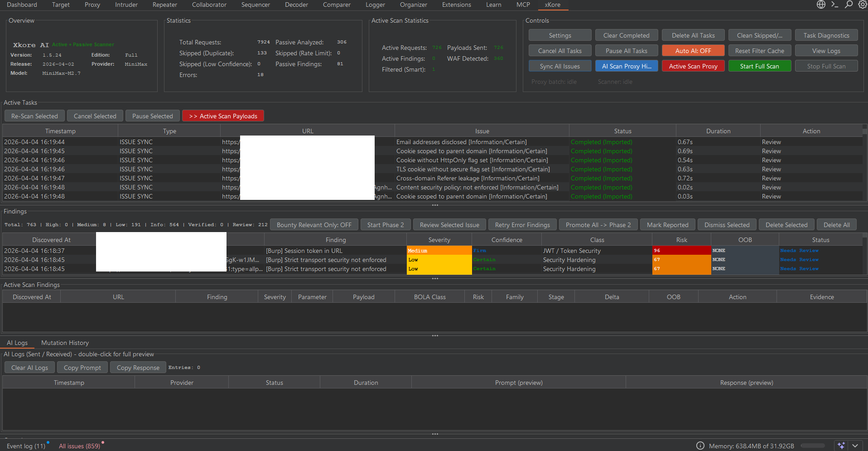Click the magnifier search icon

tap(849, 5)
